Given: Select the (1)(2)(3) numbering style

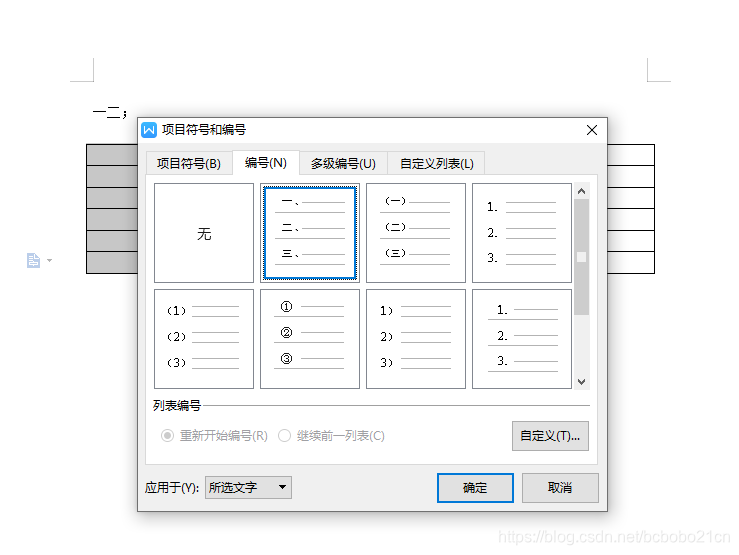Looking at the screenshot, I should [x=204, y=339].
